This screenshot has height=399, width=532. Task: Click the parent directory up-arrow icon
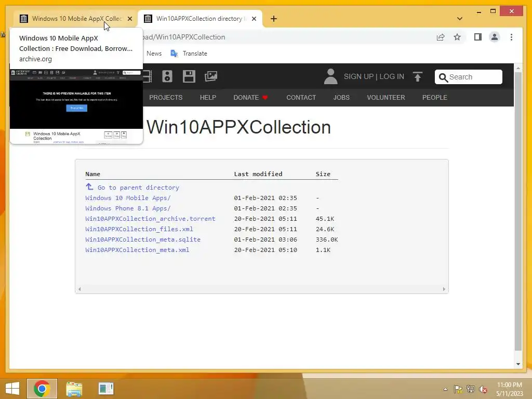click(x=89, y=187)
